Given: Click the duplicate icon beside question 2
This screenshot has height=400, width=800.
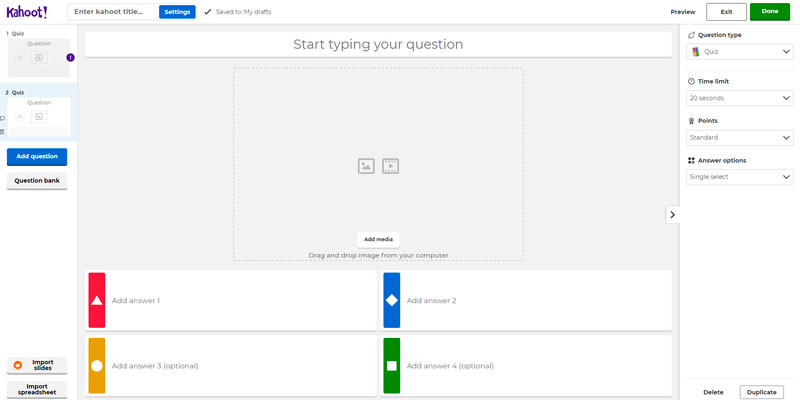Looking at the screenshot, I should [2, 118].
